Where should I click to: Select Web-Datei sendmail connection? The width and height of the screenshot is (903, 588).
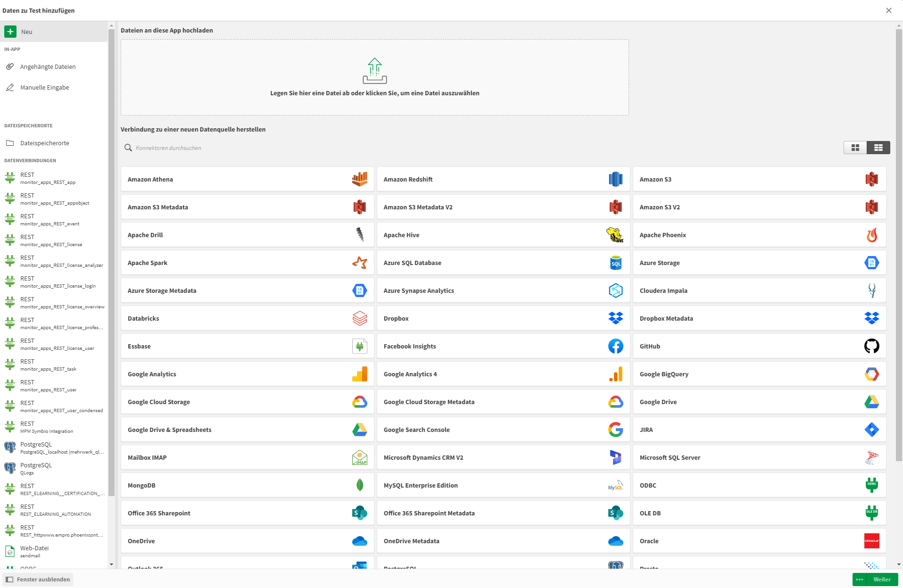[54, 552]
